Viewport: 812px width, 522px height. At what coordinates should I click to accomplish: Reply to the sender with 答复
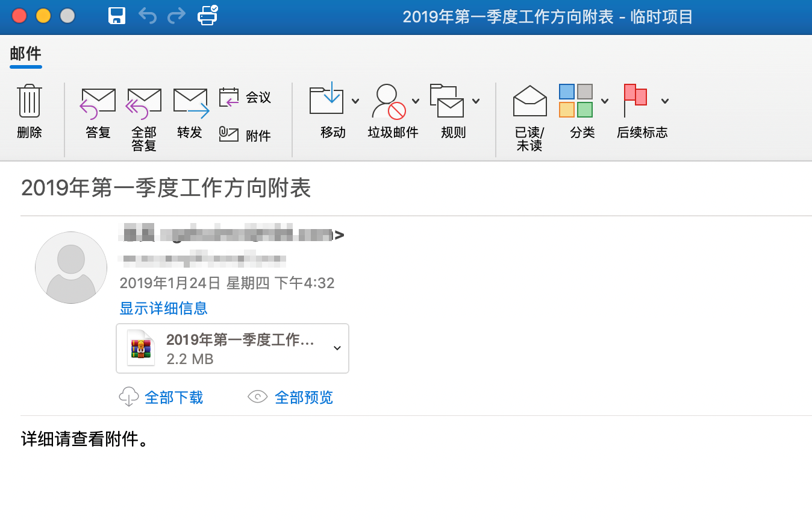(x=97, y=112)
